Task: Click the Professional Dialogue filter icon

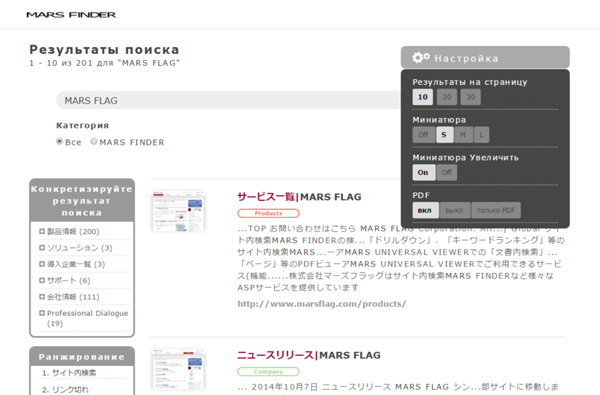Action: [42, 313]
